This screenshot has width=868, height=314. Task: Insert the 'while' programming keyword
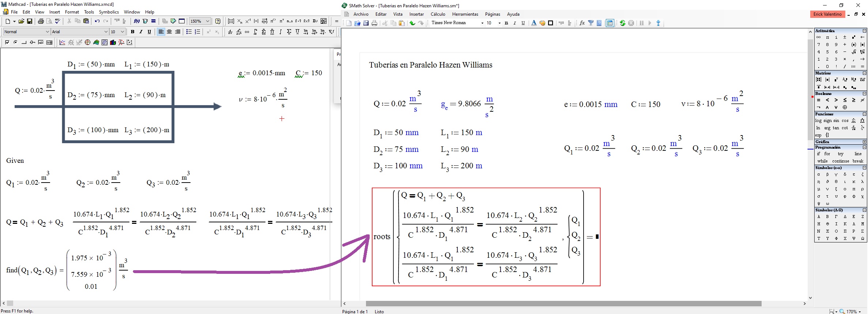pyautogui.click(x=822, y=161)
